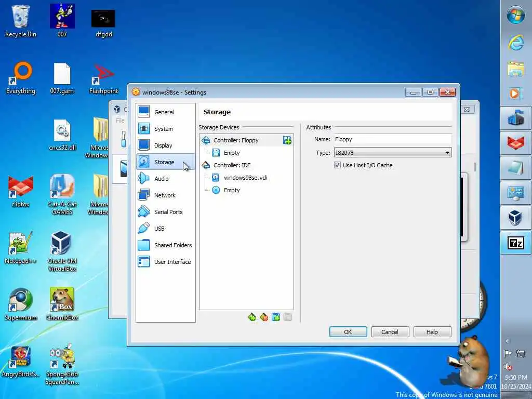Open the controller Type dropdown I82078
Screen dimensions: 532x399
coord(393,153)
